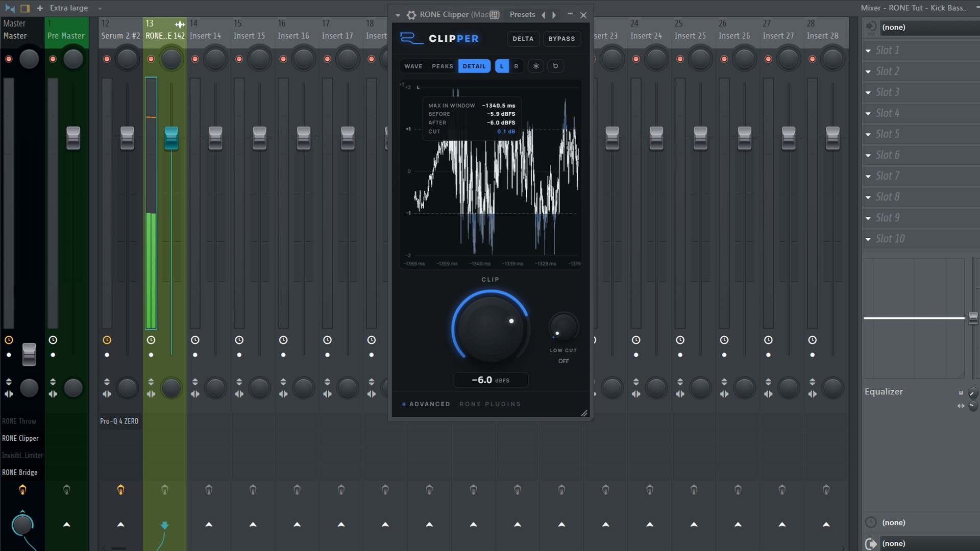This screenshot has height=551, width=980.
Task: Expand the Slot 10 effect dropdown
Action: coord(868,239)
